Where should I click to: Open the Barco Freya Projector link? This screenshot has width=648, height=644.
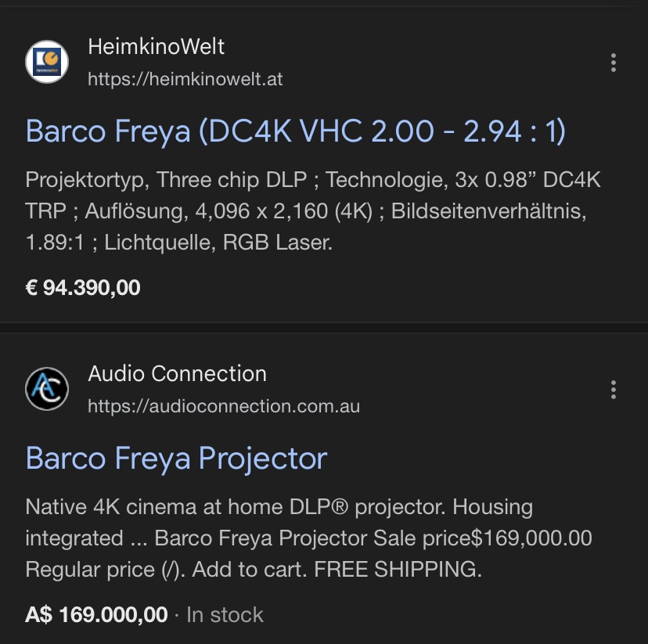pyautogui.click(x=176, y=458)
